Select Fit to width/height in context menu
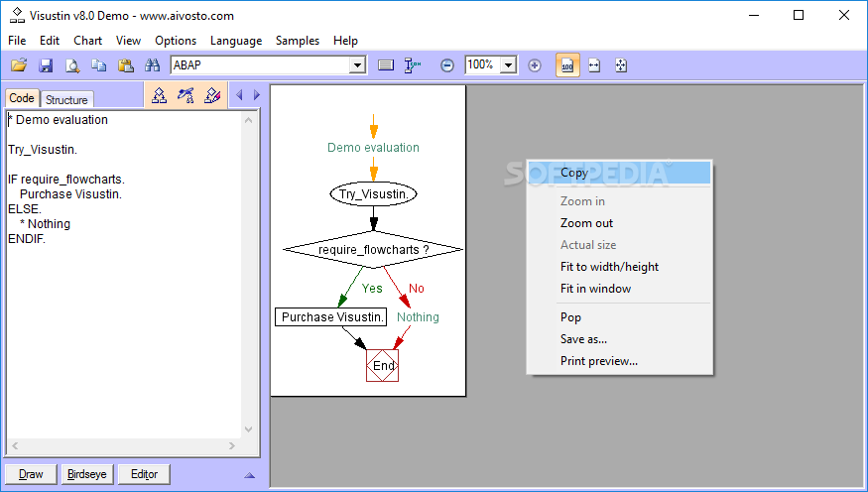This screenshot has width=868, height=492. (x=619, y=267)
